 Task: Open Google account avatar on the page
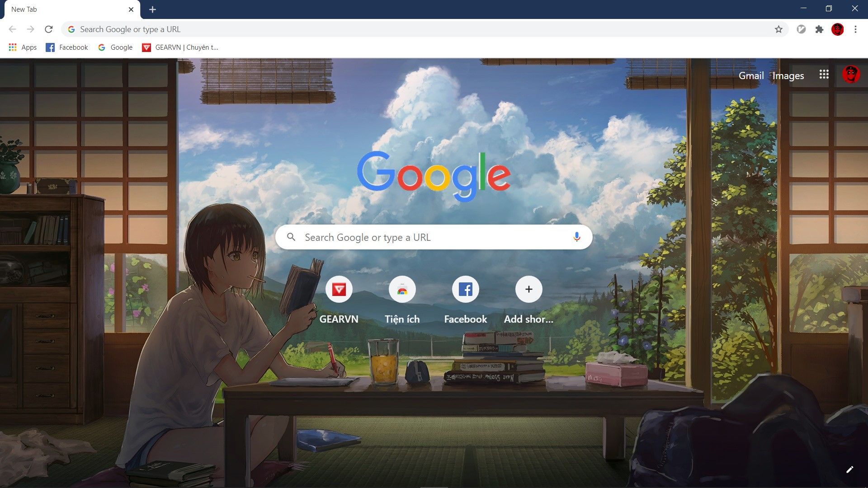pyautogui.click(x=851, y=75)
